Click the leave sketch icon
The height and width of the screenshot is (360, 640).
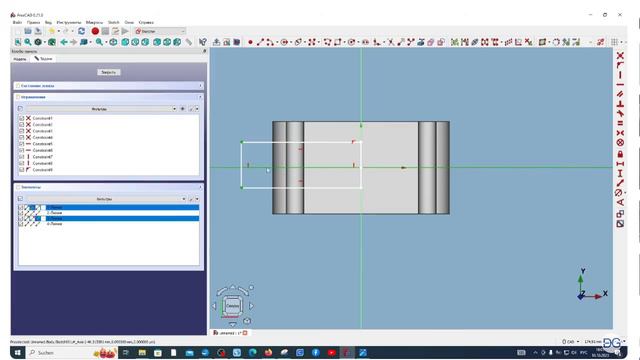point(216,42)
